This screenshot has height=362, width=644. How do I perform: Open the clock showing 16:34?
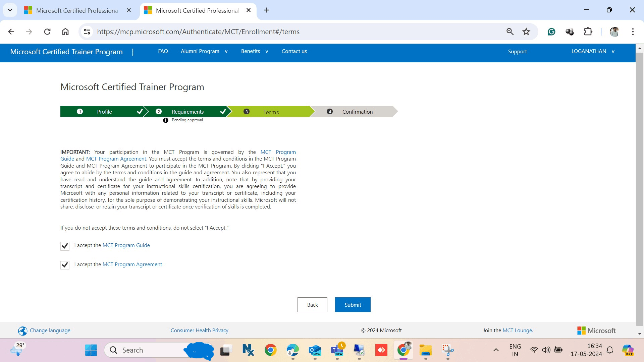coord(586,350)
